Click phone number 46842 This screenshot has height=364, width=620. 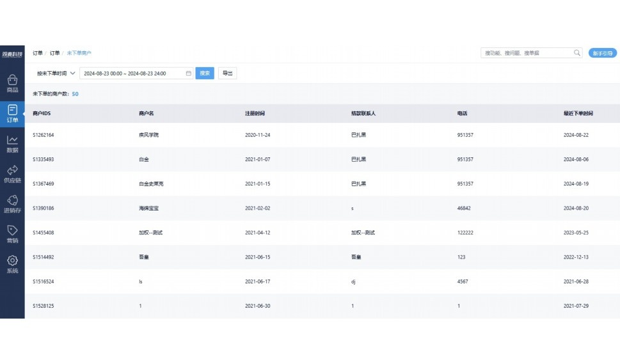(x=464, y=209)
